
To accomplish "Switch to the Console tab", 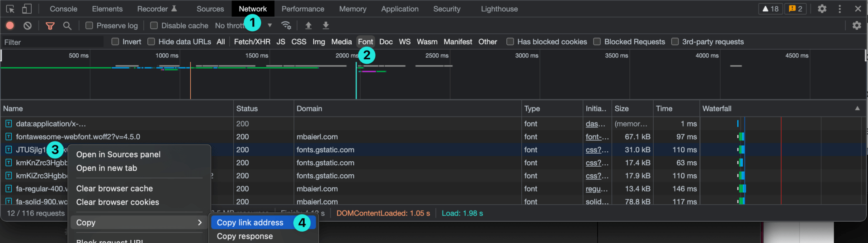I will tap(63, 9).
